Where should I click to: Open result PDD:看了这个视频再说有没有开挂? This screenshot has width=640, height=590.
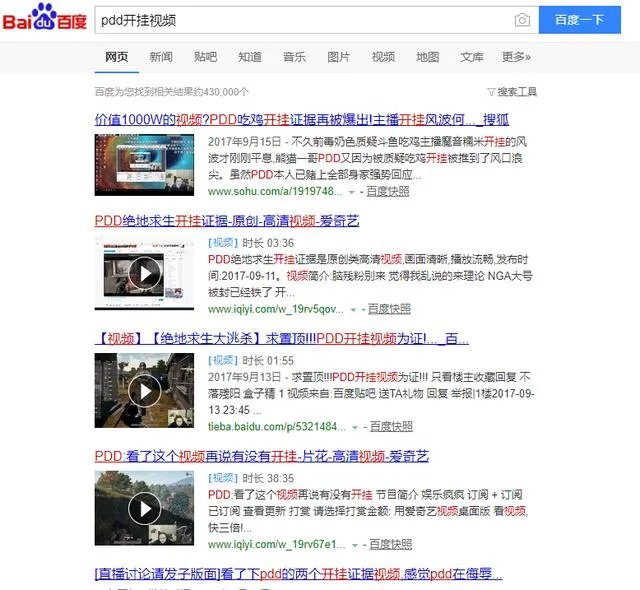(x=262, y=456)
